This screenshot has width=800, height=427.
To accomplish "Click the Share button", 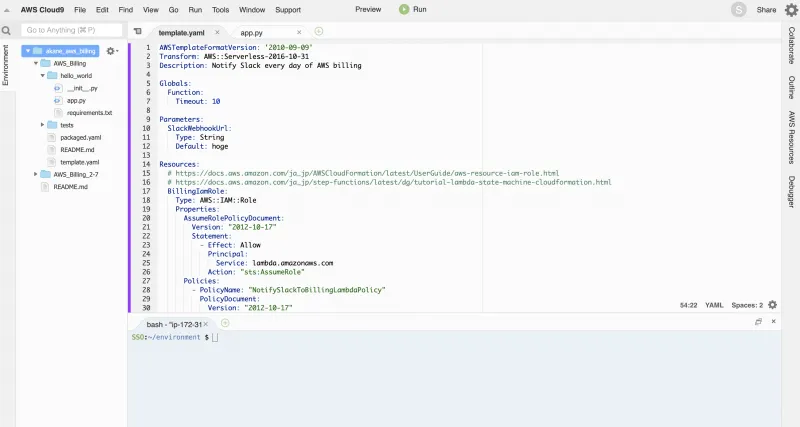I will point(766,10).
